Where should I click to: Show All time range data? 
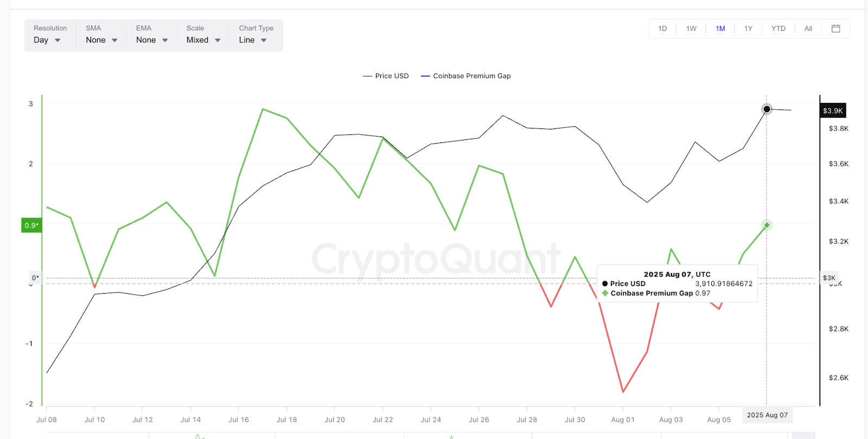(x=808, y=29)
